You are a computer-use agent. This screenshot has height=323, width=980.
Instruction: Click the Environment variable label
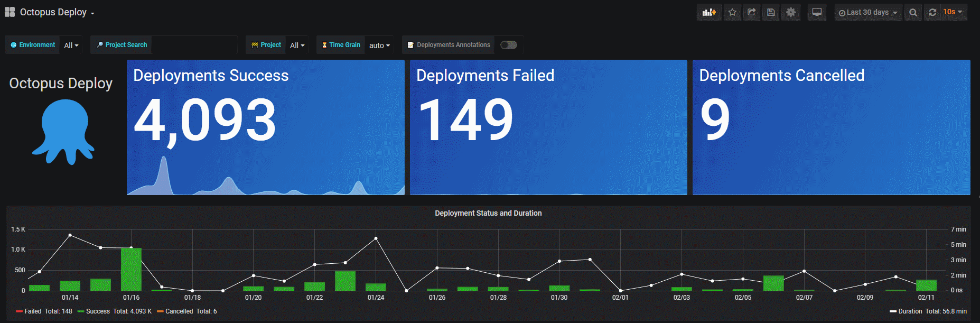pos(33,45)
